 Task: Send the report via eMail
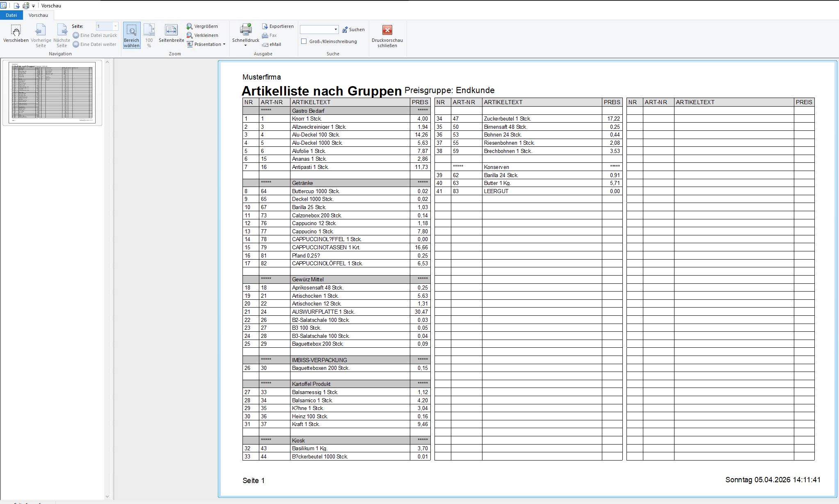click(272, 44)
